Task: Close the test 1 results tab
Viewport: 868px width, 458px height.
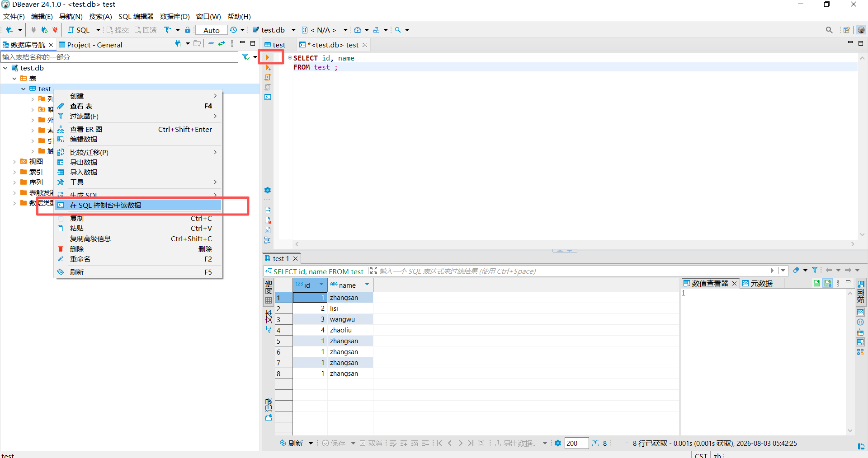Action: (x=296, y=259)
